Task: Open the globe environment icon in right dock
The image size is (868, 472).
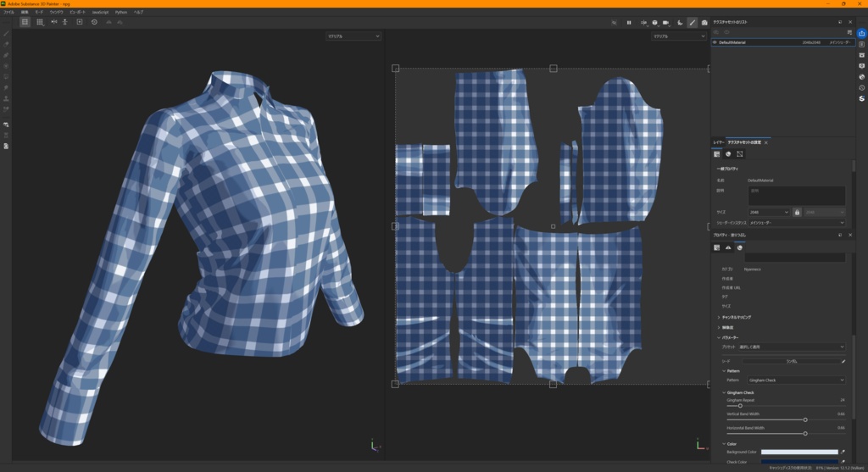Action: pos(862,77)
